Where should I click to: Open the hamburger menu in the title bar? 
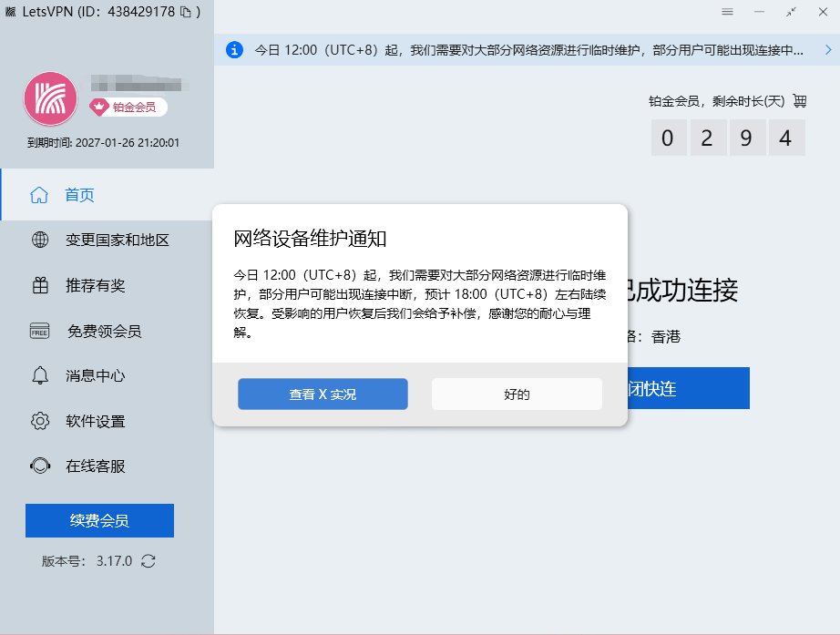coord(727,12)
